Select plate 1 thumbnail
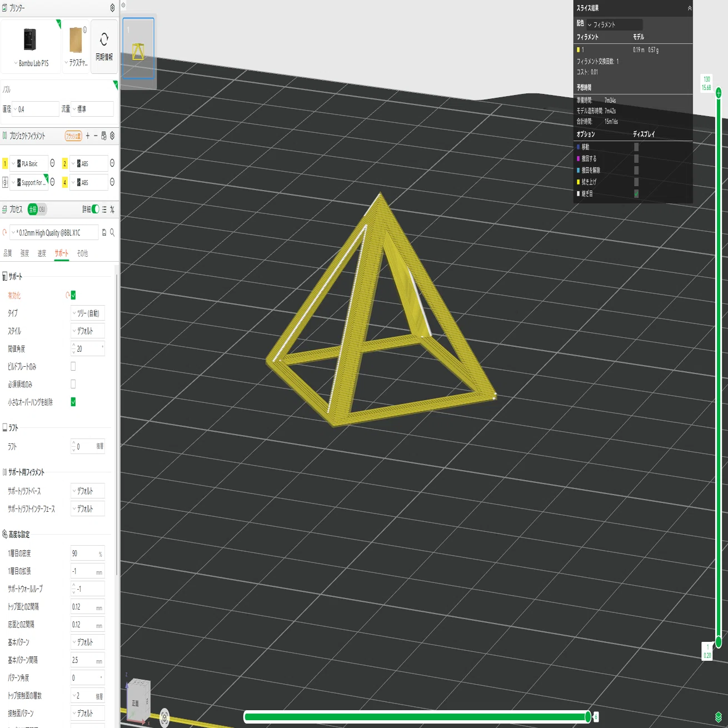Viewport: 728px width, 728px height. pos(138,48)
